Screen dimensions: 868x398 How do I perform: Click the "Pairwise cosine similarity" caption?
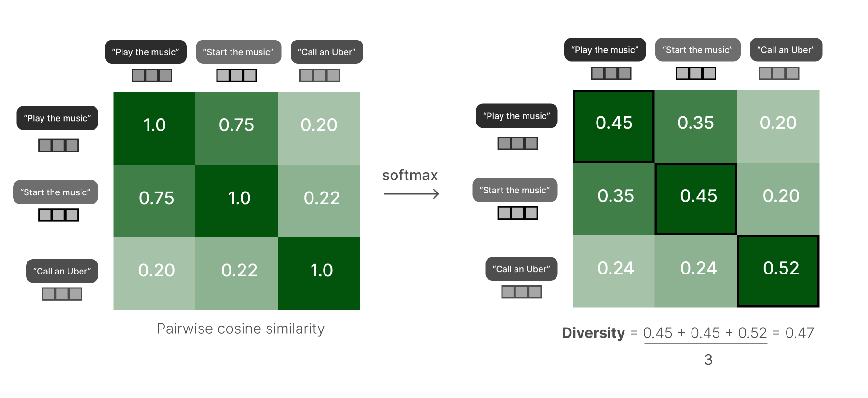tap(241, 329)
